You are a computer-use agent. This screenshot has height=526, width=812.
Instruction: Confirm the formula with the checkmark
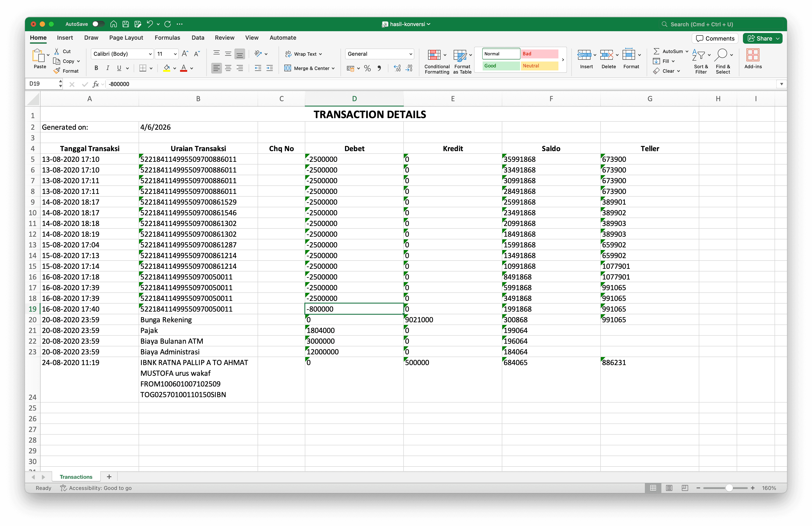pyautogui.click(x=85, y=84)
